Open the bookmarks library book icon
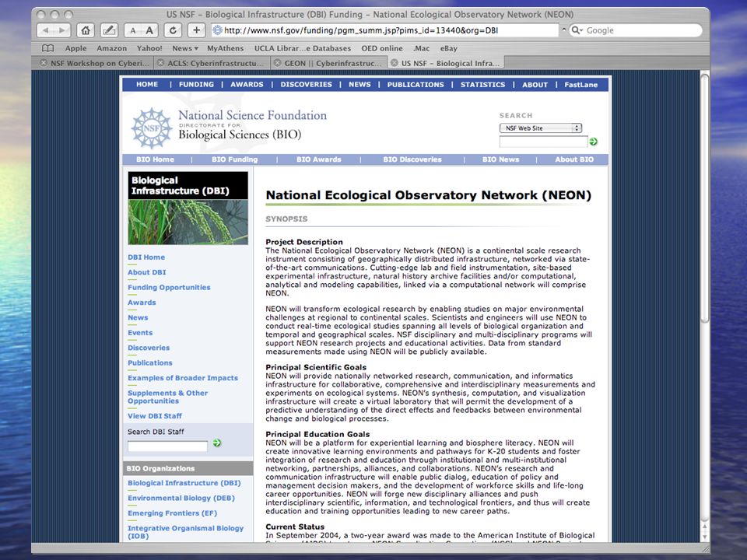This screenshot has height=560, width=747. point(48,48)
